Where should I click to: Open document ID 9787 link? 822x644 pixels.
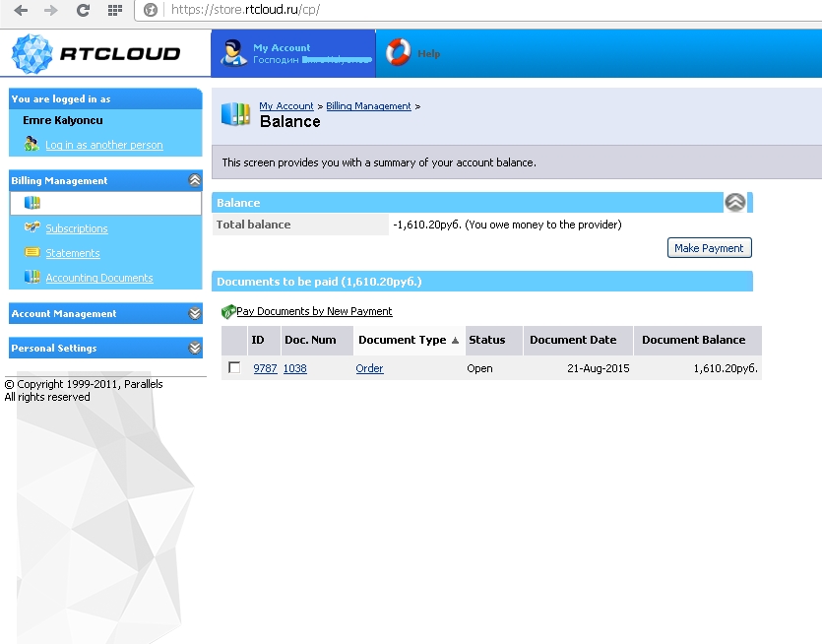click(265, 368)
